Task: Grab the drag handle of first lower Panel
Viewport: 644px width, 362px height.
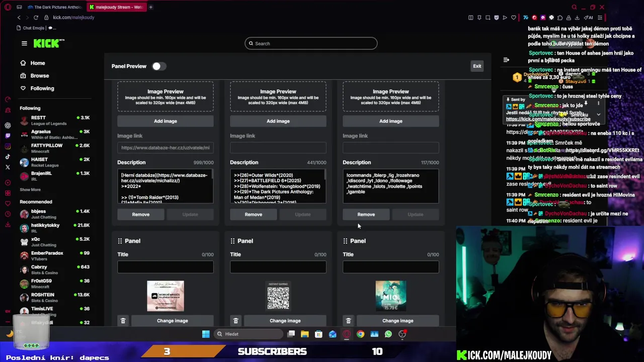Action: [120, 241]
